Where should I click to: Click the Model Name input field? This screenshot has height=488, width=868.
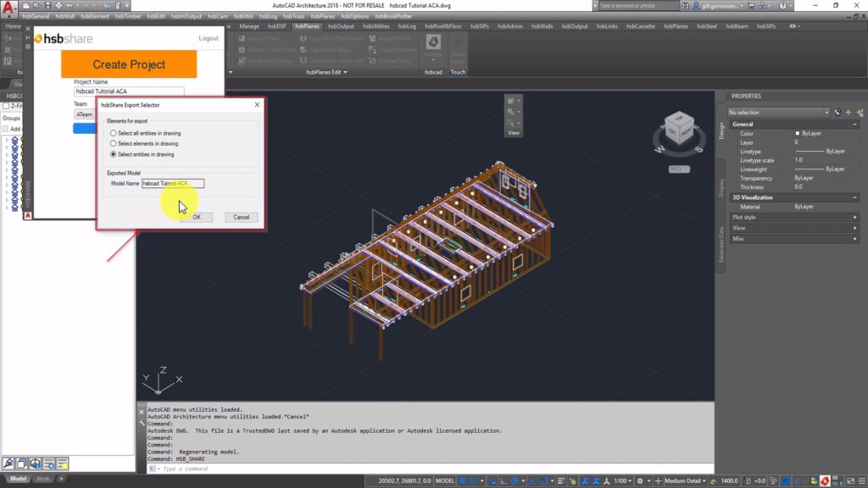pos(173,183)
